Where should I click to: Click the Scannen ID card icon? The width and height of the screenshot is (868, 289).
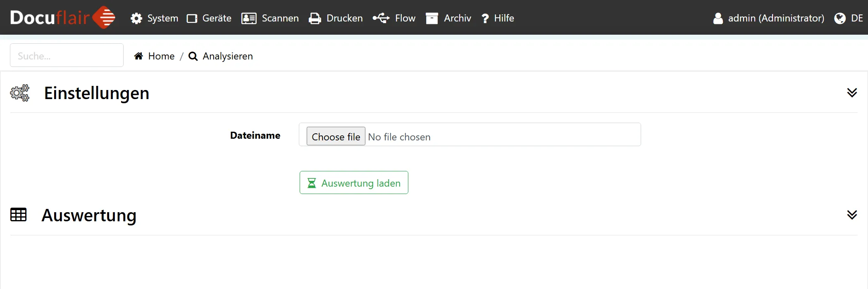point(249,18)
